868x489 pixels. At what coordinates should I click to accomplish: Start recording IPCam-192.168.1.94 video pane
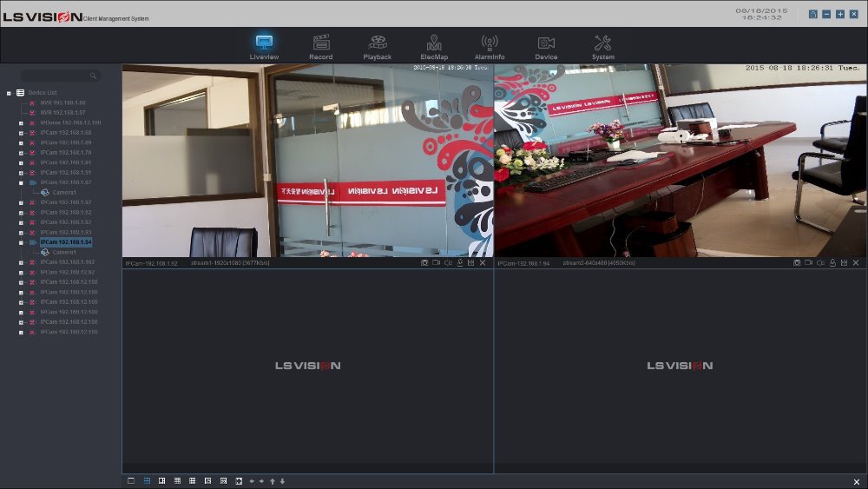(809, 263)
